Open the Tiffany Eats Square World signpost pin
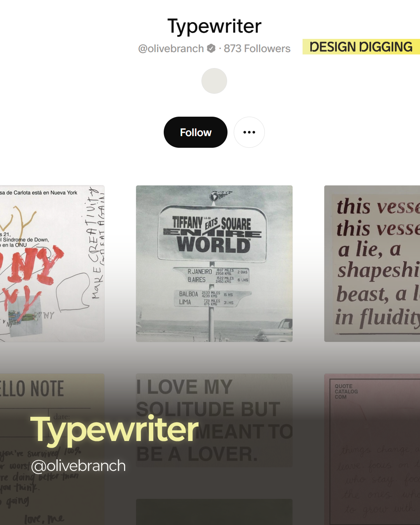The width and height of the screenshot is (420, 525). (214, 264)
